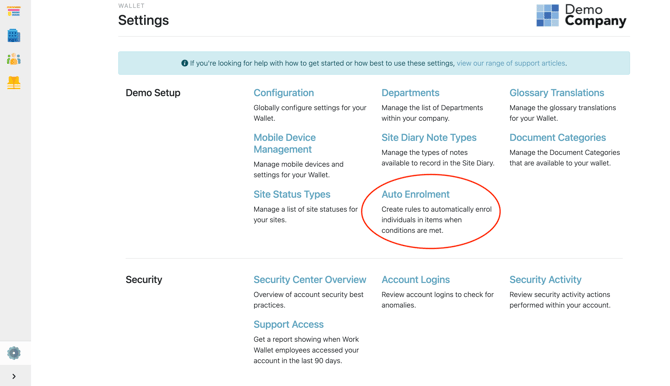
Task: Click 'Get a report showing when Work Wallet' text
Action: tap(306, 350)
